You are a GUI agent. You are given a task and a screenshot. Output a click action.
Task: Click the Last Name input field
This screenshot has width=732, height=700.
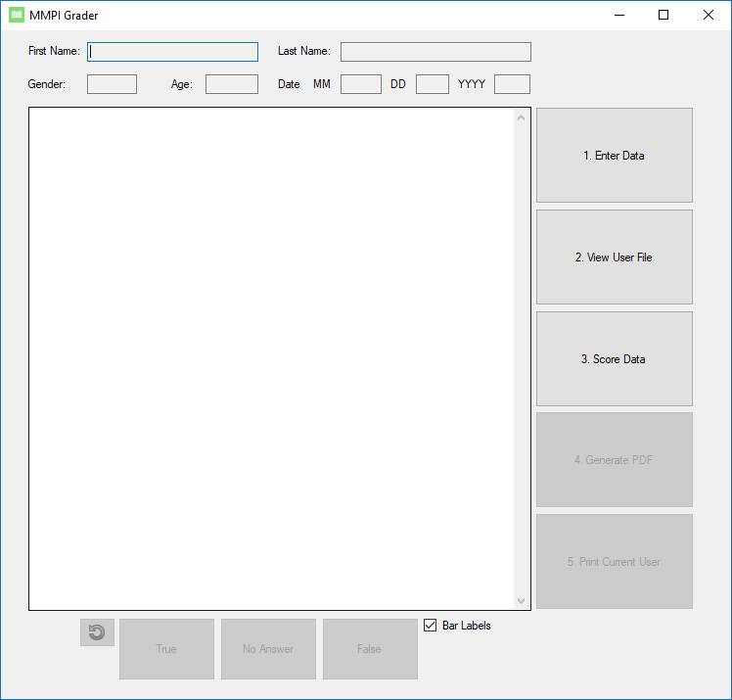[435, 52]
